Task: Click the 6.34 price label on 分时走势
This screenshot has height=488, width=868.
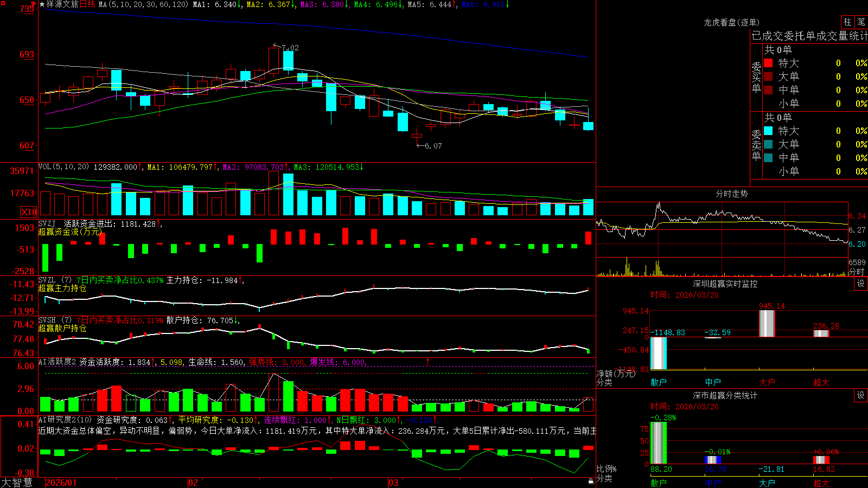Action: coord(857,216)
